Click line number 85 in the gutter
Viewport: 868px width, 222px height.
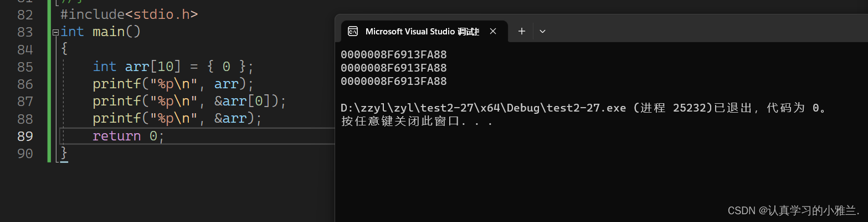tap(25, 67)
